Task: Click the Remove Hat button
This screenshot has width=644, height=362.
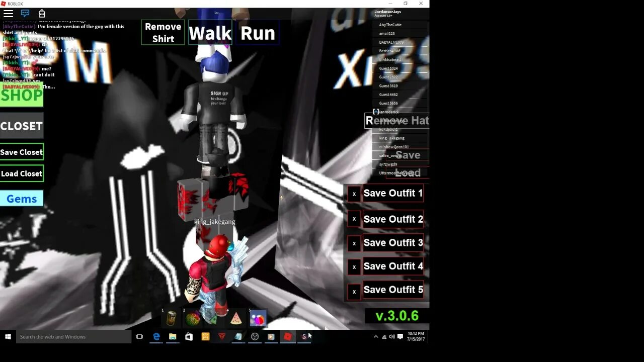Action: [x=397, y=121]
